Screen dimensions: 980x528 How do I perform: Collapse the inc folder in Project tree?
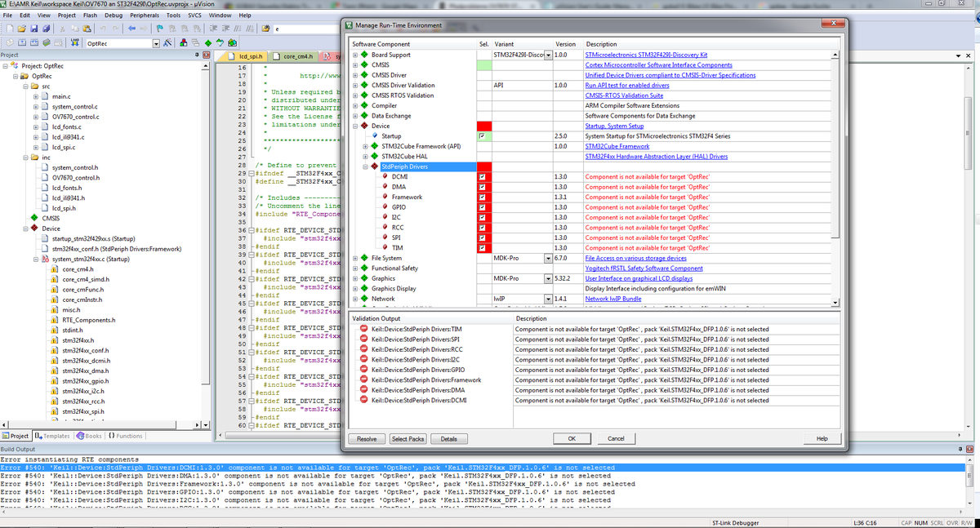click(x=24, y=158)
